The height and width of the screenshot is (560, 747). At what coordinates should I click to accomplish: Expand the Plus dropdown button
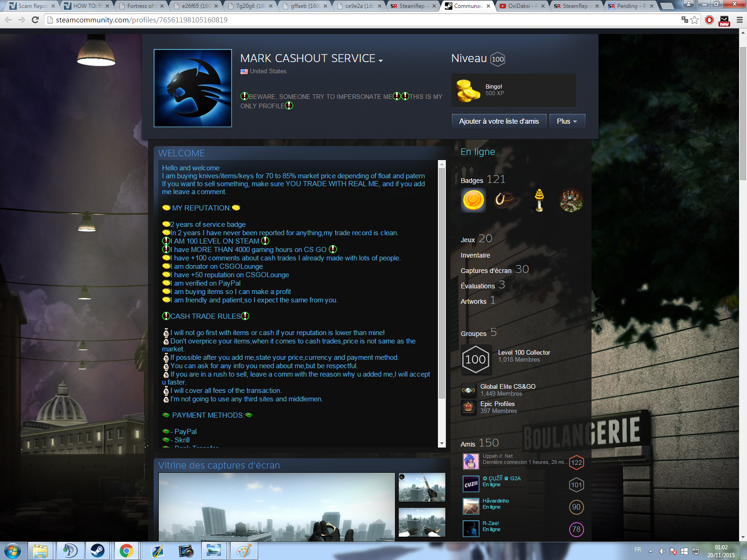click(567, 121)
